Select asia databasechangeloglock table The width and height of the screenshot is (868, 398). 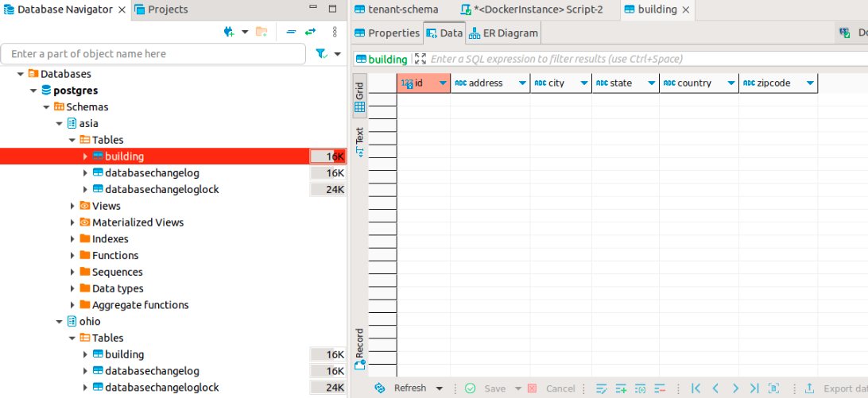click(x=161, y=189)
